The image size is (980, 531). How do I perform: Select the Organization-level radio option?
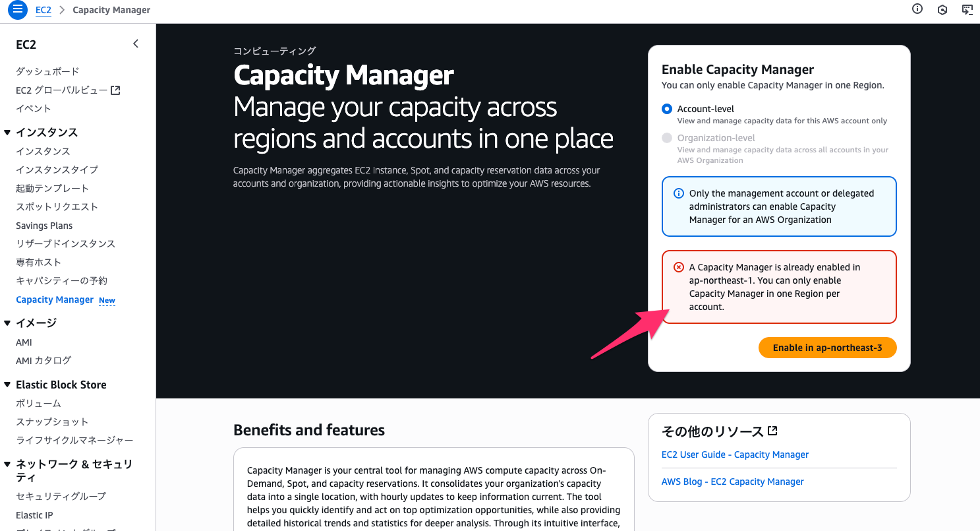667,139
